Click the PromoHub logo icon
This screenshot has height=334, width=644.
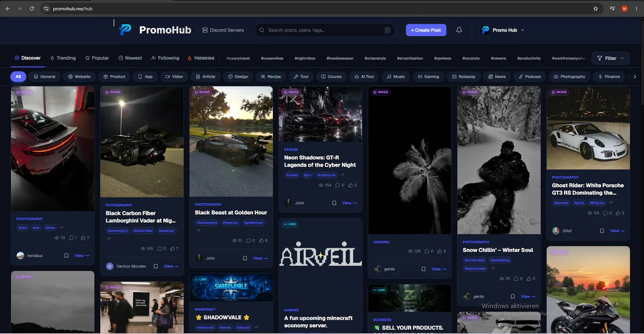125,30
